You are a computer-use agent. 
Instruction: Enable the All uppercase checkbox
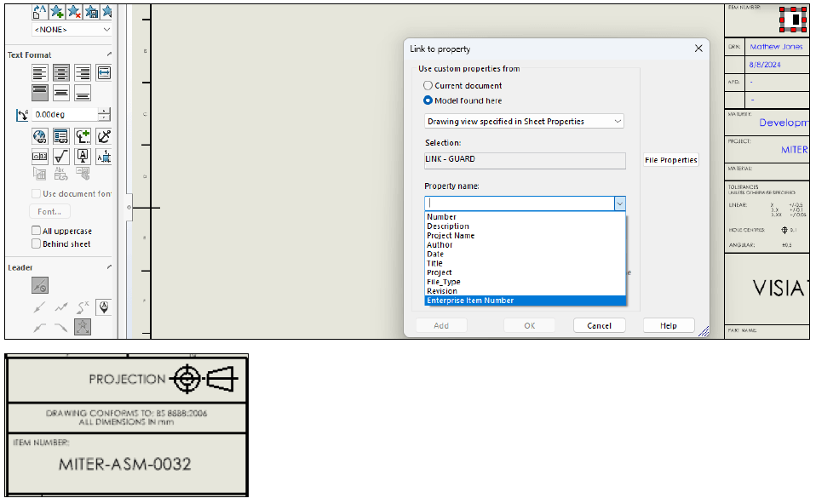pyautogui.click(x=36, y=231)
